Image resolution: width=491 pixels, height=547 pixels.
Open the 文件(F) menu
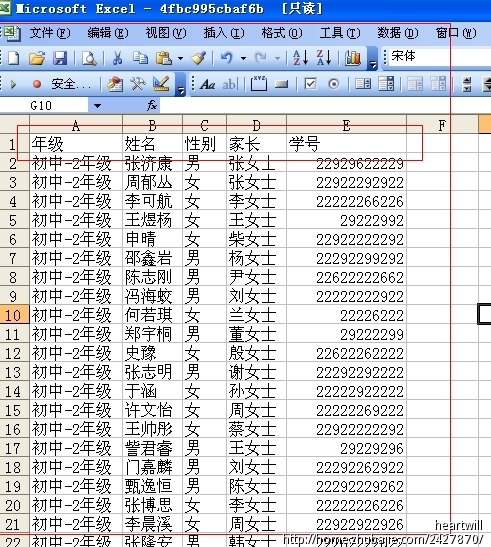click(50, 33)
